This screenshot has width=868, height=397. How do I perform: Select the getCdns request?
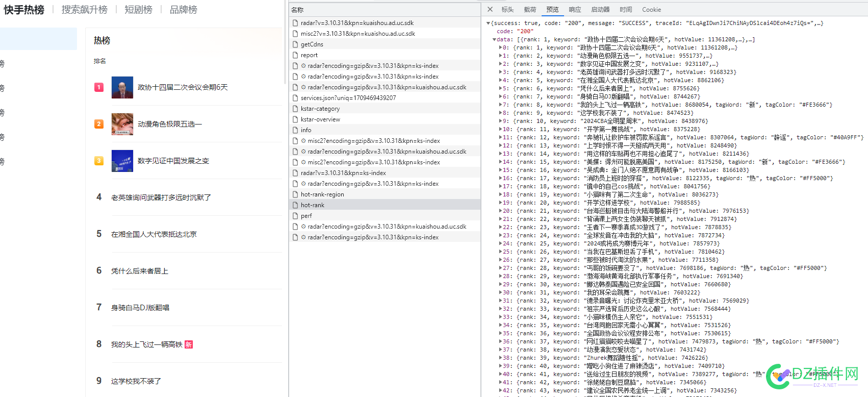pyautogui.click(x=385, y=44)
